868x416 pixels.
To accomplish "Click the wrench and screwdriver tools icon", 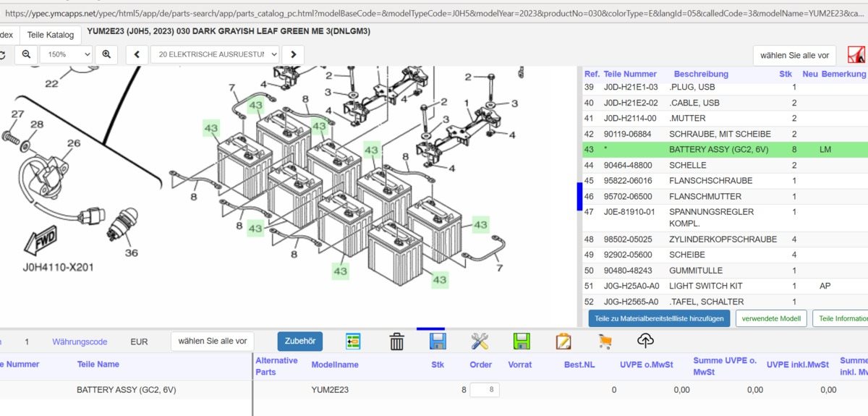I will 480,341.
